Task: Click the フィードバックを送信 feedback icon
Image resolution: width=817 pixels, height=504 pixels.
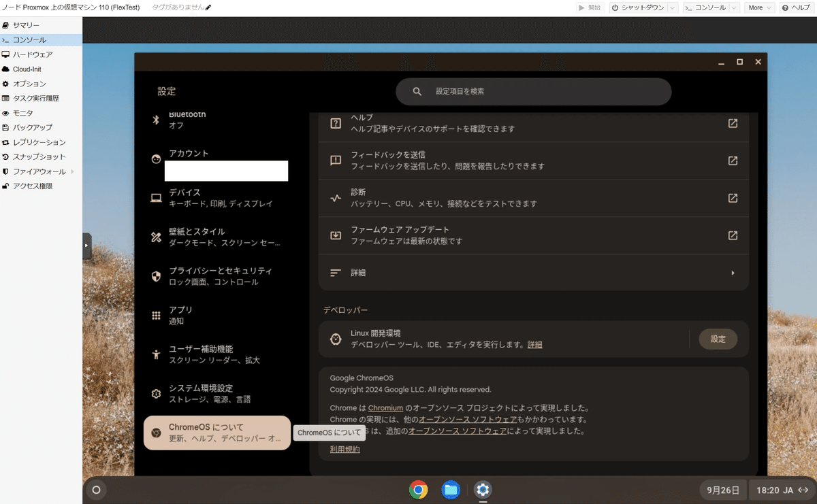Action: click(x=336, y=161)
